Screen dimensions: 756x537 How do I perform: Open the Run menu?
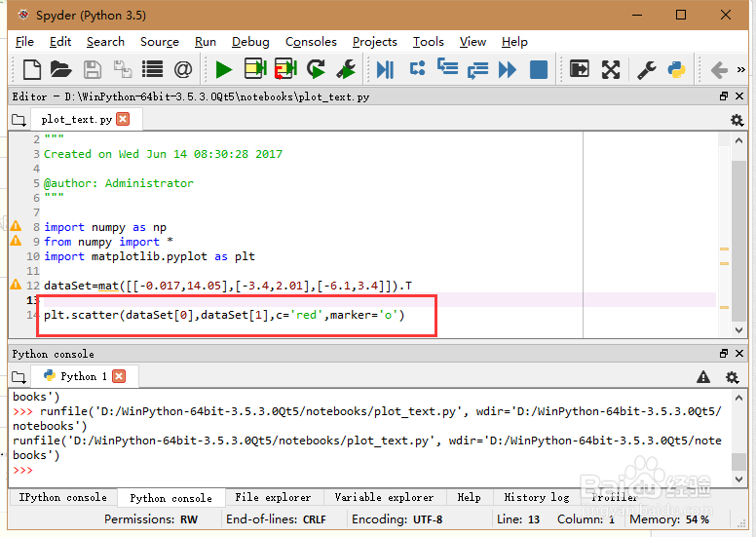[x=206, y=42]
